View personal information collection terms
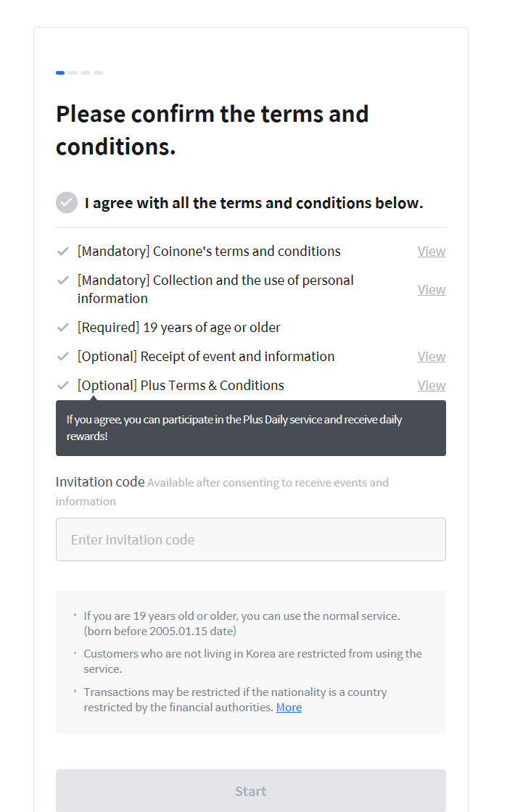 pyautogui.click(x=431, y=290)
